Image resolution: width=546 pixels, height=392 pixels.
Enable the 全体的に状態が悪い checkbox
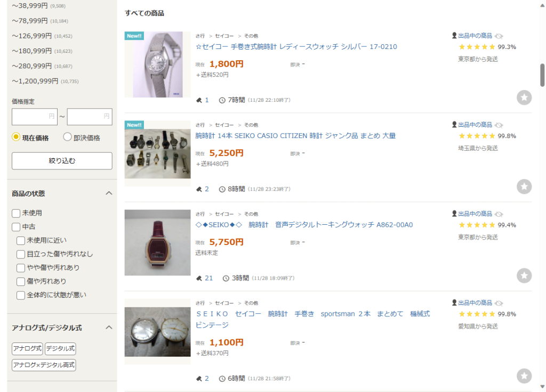[21, 295]
